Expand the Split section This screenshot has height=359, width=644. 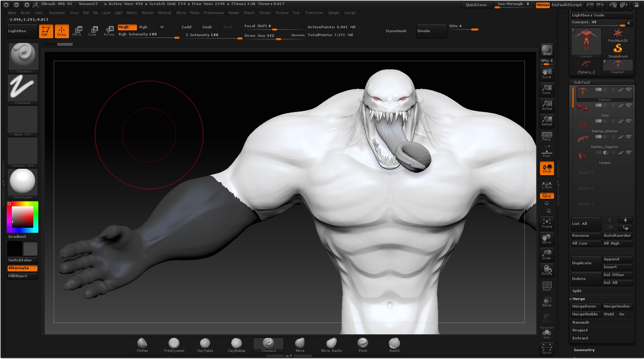577,291
